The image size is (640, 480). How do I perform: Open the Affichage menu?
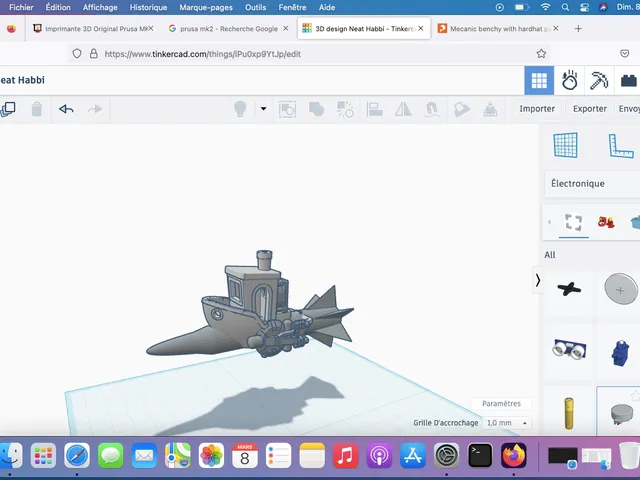[100, 7]
